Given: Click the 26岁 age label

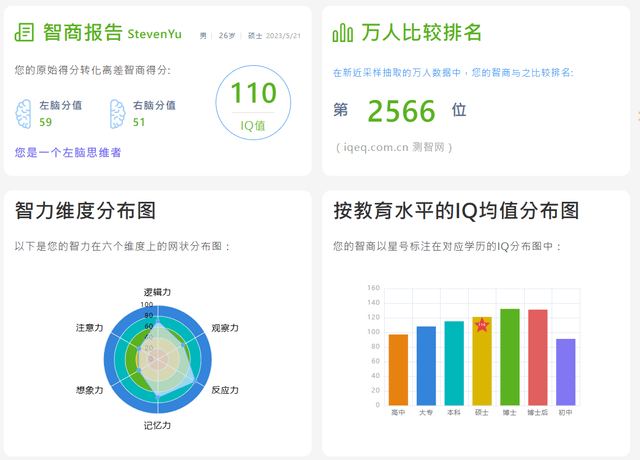Looking at the screenshot, I should pos(227,36).
